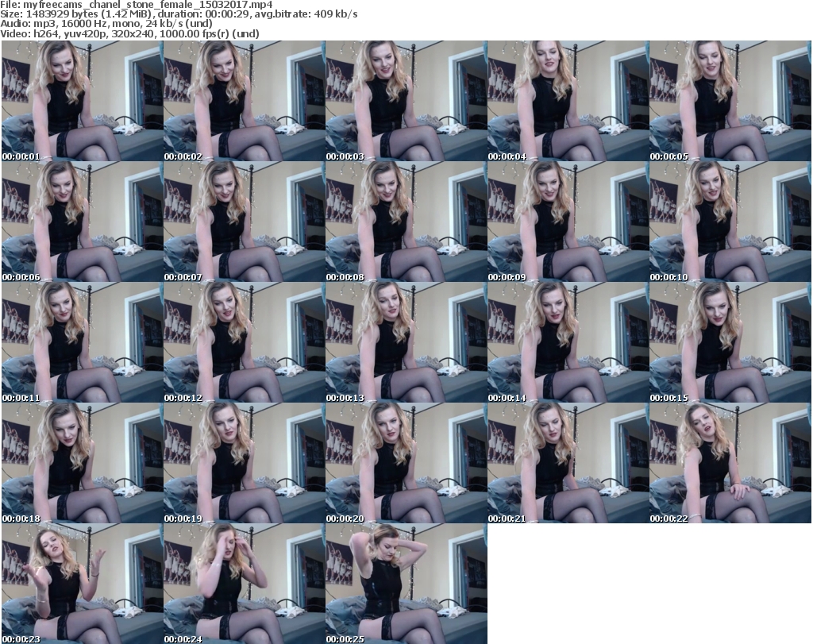Open the frame stamped 00:00:07
This screenshot has width=813, height=644.
tap(245, 222)
